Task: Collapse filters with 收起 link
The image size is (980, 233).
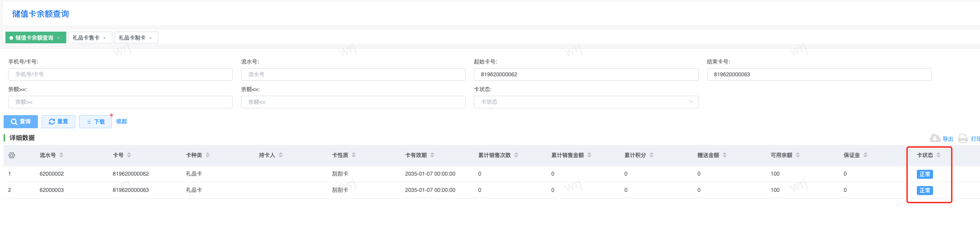Action: point(121,121)
